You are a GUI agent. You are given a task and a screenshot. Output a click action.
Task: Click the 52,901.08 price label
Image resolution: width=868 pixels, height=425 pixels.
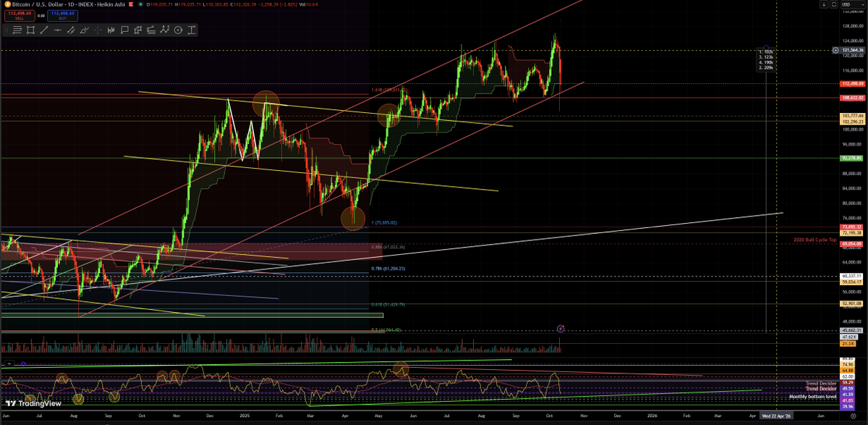click(852, 303)
